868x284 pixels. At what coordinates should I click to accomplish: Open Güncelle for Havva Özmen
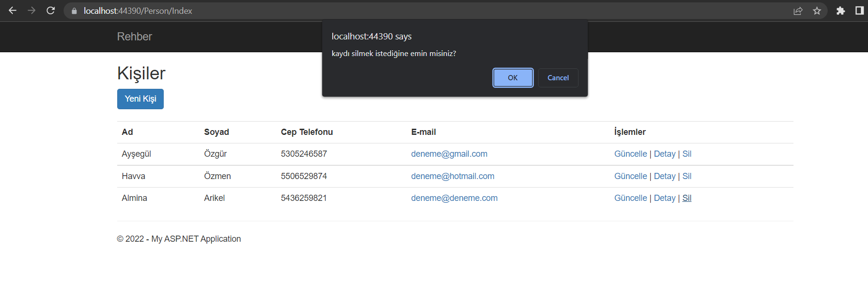(x=630, y=176)
